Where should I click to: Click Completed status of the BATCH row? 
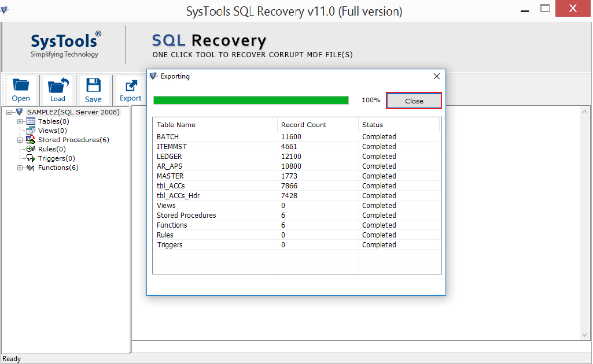pos(379,137)
